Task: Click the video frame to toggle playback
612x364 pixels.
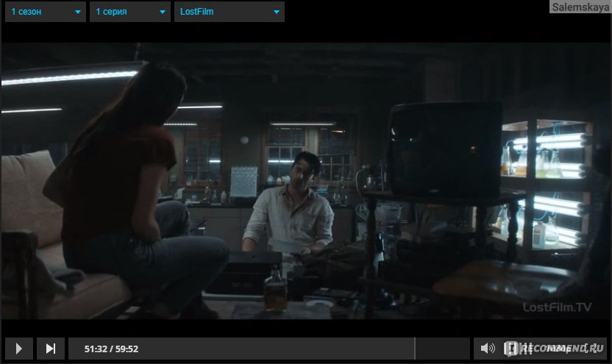Action: click(306, 181)
